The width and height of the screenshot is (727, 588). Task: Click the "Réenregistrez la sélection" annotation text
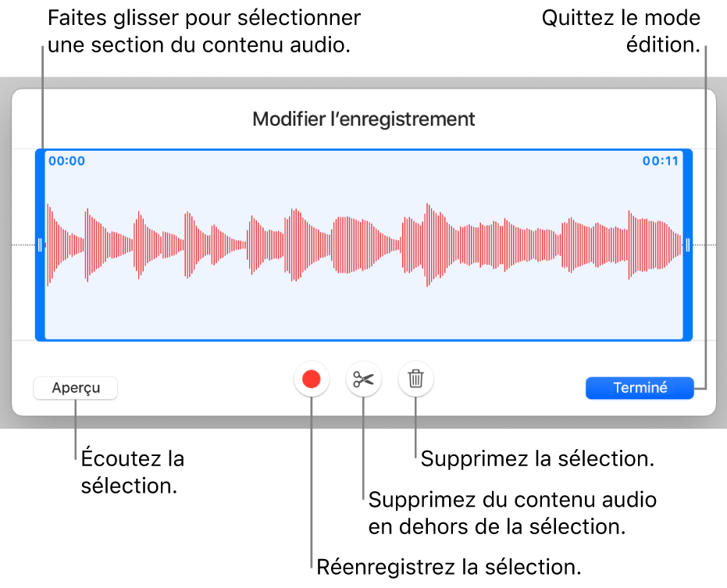[x=449, y=566]
